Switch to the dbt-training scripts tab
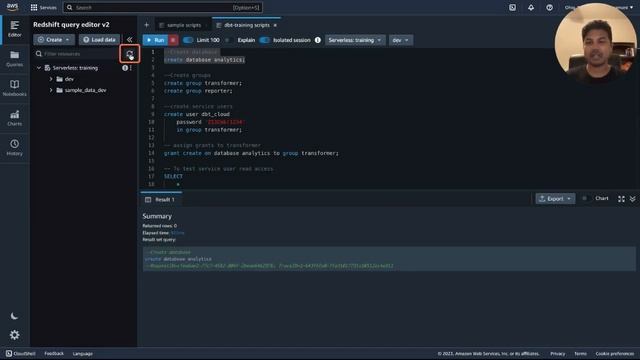 [246, 25]
